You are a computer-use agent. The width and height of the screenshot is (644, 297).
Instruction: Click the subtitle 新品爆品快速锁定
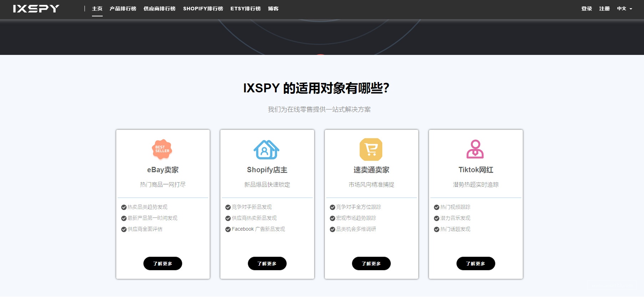[267, 185]
